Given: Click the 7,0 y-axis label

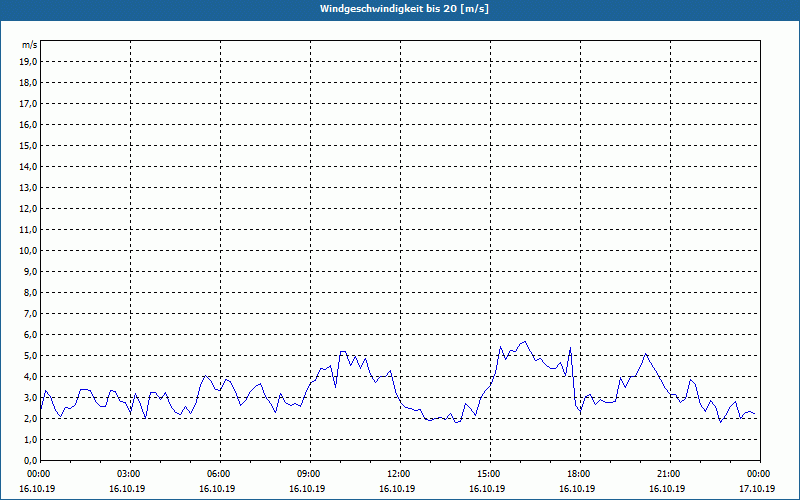Looking at the screenshot, I should click(x=31, y=314).
